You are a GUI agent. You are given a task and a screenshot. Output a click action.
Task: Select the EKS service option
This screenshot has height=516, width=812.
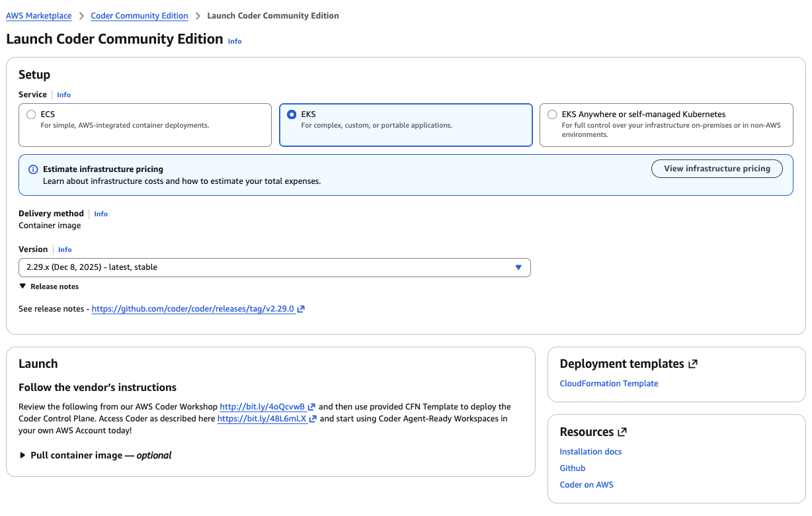[292, 114]
